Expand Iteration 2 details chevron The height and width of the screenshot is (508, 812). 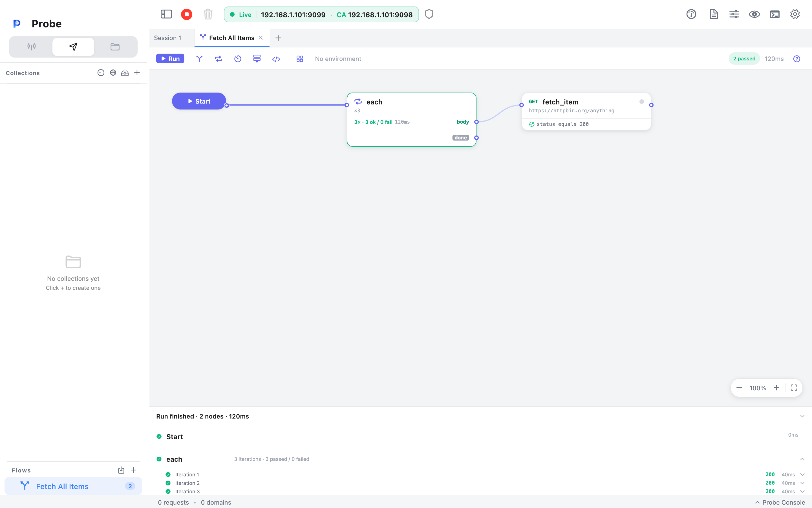click(802, 483)
